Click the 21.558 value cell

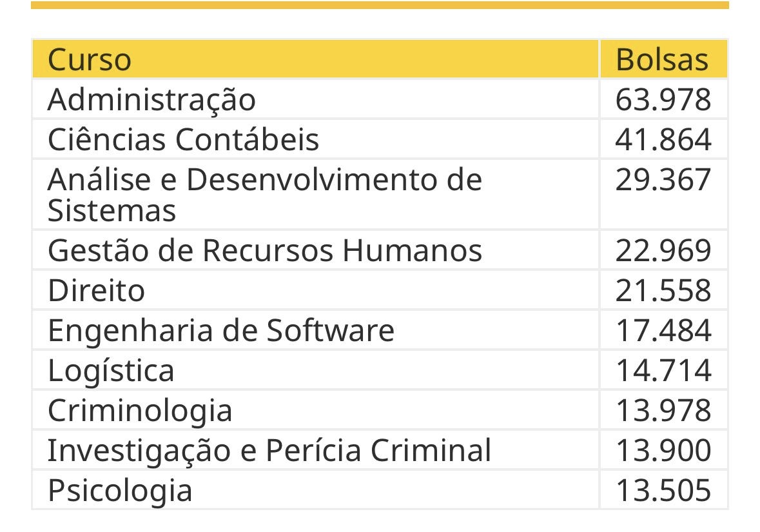pos(663,291)
